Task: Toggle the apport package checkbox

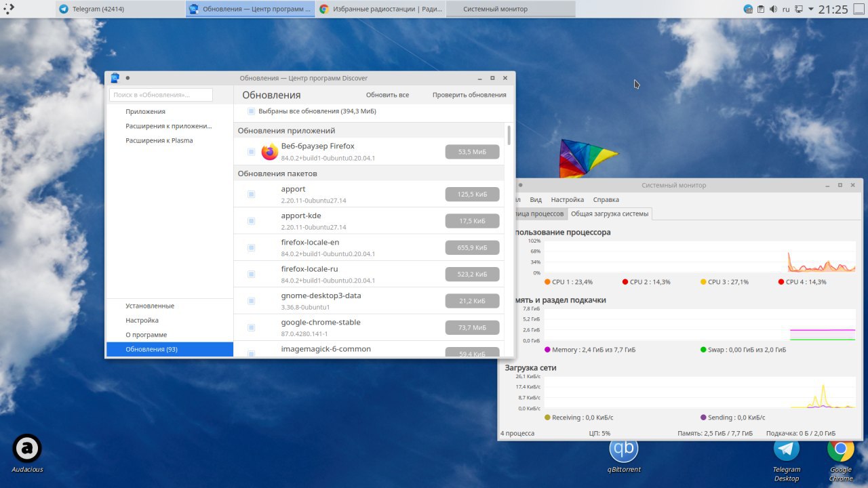Action: point(252,195)
